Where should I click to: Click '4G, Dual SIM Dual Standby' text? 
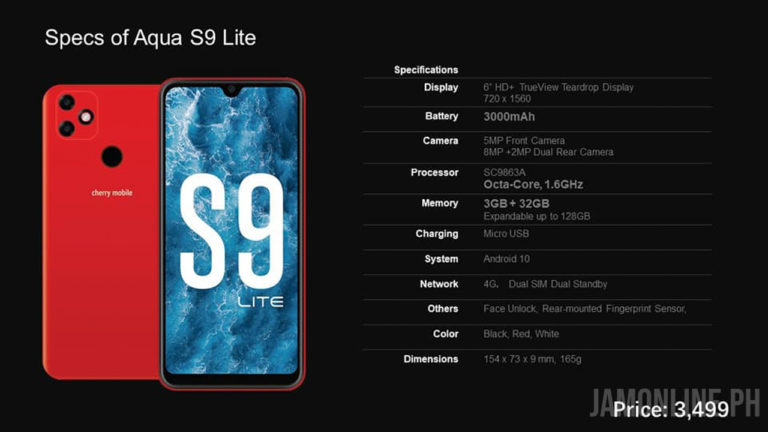click(545, 284)
